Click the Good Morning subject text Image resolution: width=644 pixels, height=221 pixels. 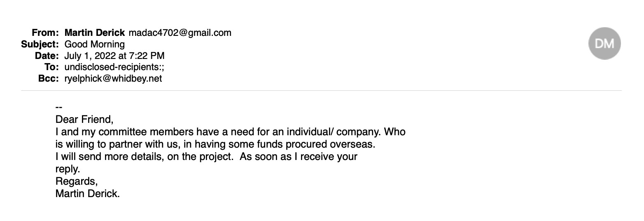(x=95, y=44)
